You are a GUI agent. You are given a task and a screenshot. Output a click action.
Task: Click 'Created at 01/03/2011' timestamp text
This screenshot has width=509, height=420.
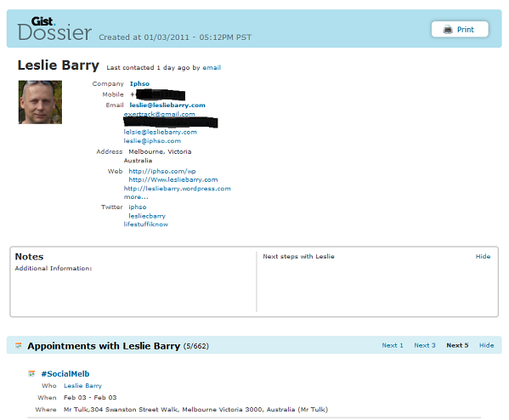(175, 37)
